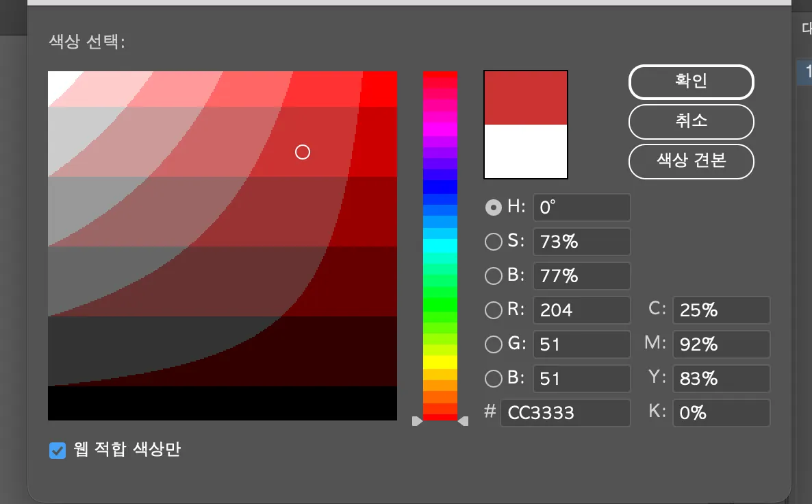This screenshot has width=812, height=504.
Task: Select the G green channel radio button
Action: coord(493,344)
